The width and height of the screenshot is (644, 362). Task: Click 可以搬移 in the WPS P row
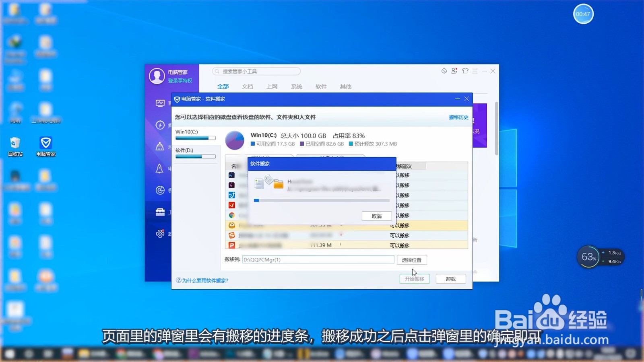coord(400,245)
